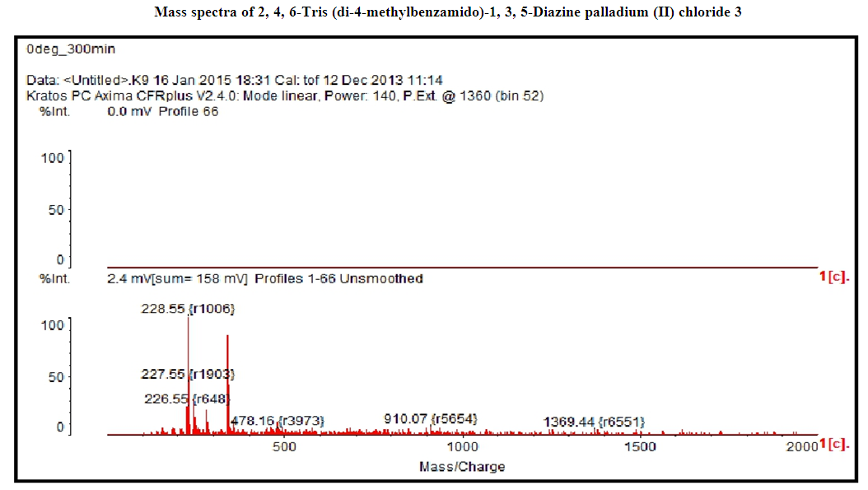The image size is (868, 490).
Task: Click the 2000 tick on the x-axis
Action: [x=803, y=446]
